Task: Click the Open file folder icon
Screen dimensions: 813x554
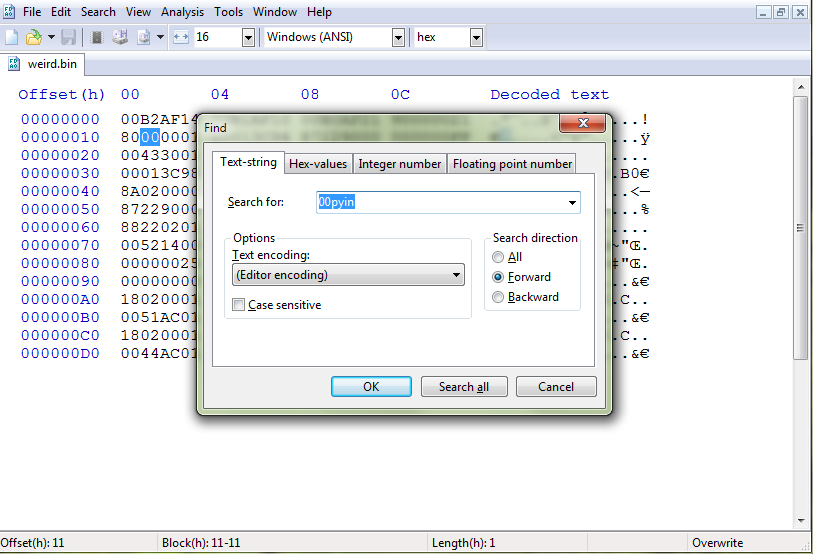Action: pos(34,37)
